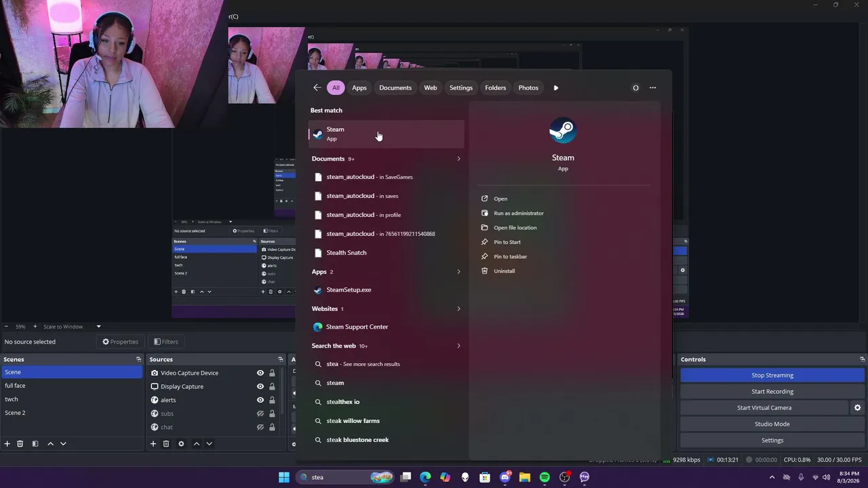Expand Websites search results section
The image size is (868, 488).
pos(458,309)
